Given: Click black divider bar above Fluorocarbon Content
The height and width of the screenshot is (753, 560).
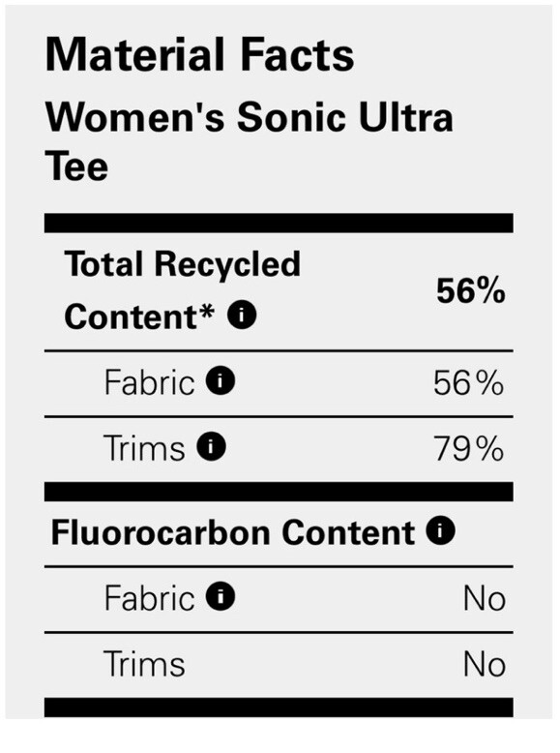Looking at the screenshot, I should (x=279, y=492).
